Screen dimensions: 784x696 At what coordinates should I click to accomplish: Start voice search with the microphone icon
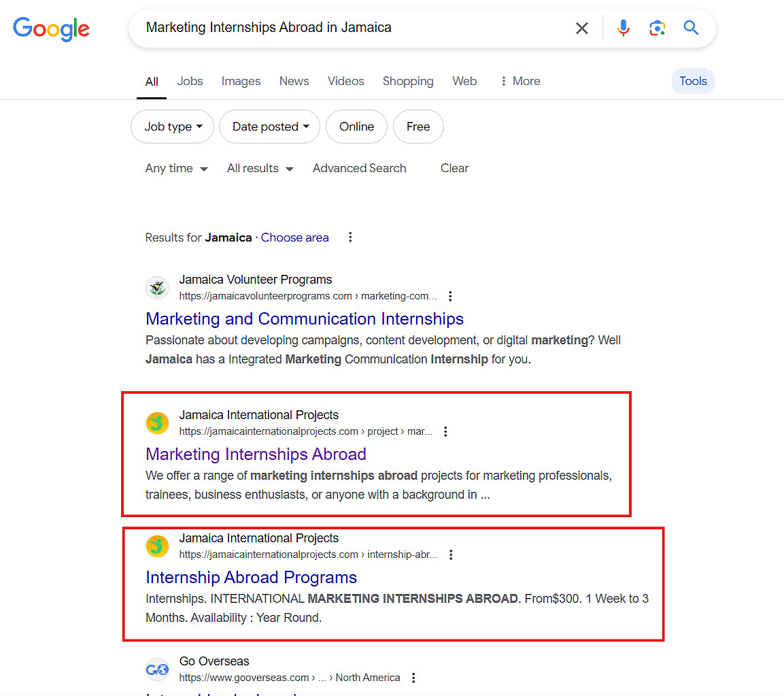(623, 28)
